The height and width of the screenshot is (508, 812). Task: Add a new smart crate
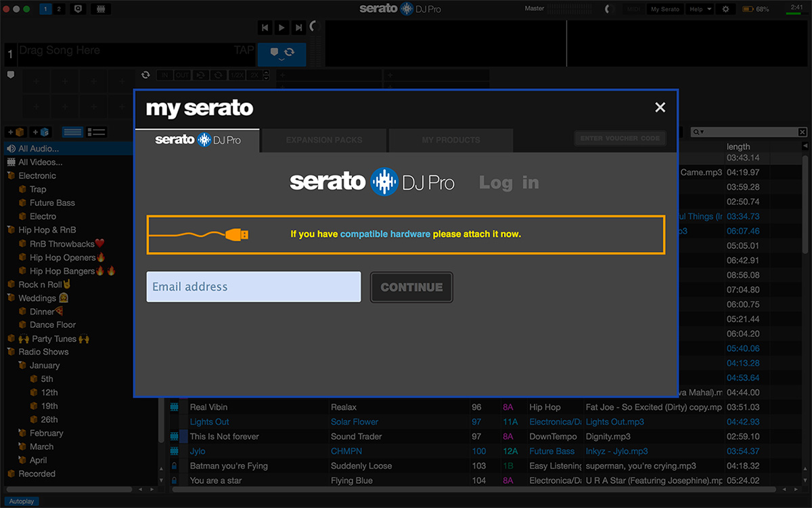40,131
